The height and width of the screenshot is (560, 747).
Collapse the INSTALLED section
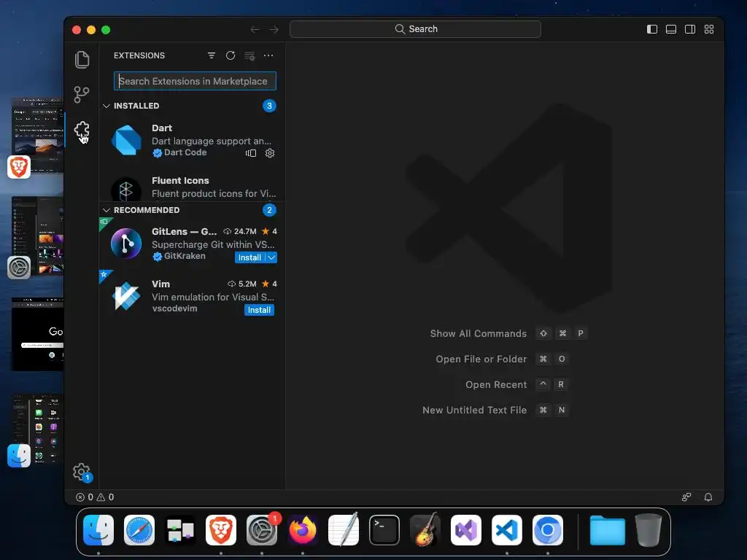coord(107,106)
